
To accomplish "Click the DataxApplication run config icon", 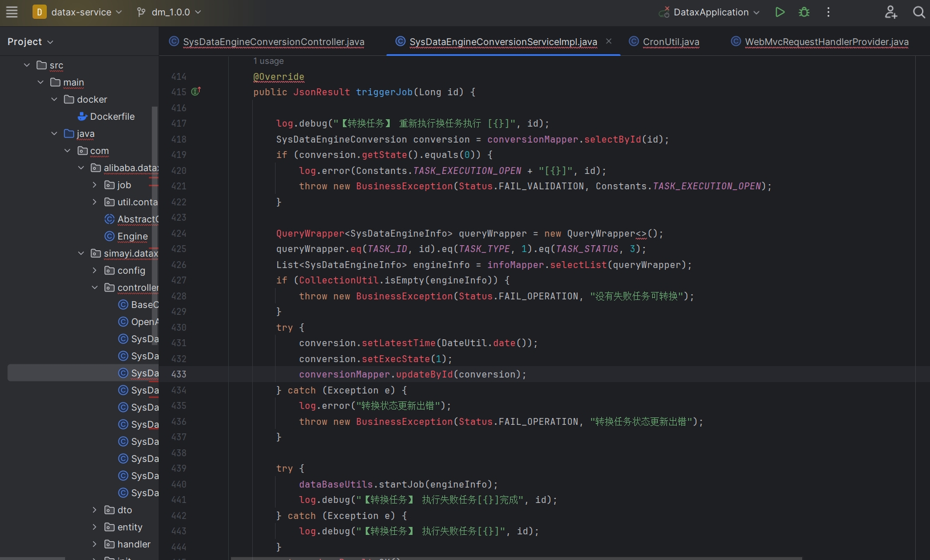I will tap(664, 12).
